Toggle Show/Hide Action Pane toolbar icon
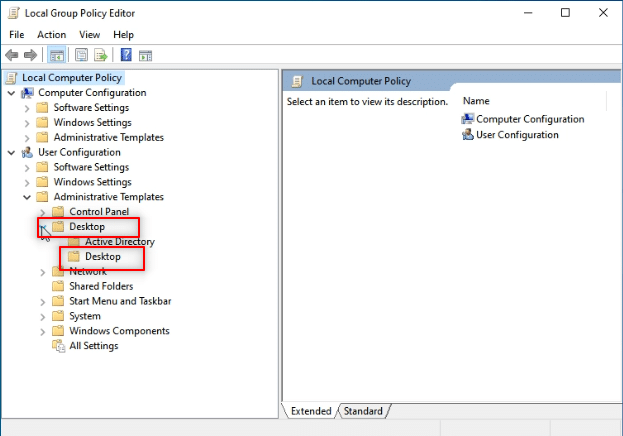 [x=145, y=56]
